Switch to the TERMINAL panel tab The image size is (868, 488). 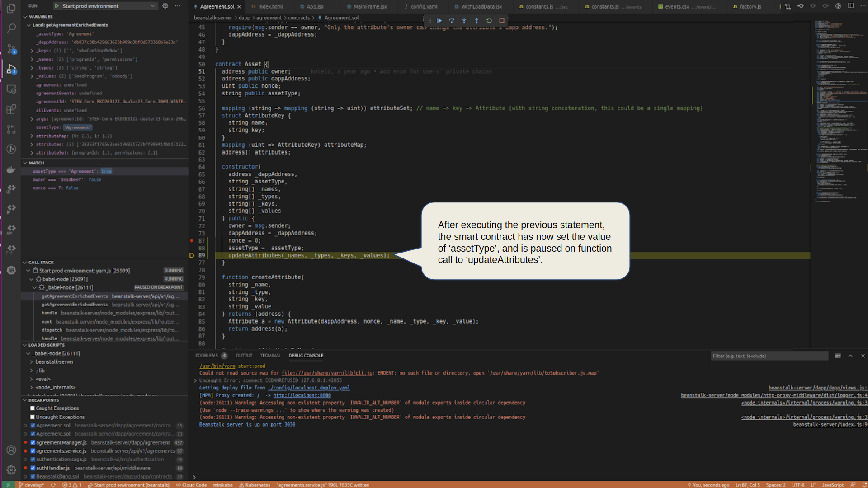[270, 356]
